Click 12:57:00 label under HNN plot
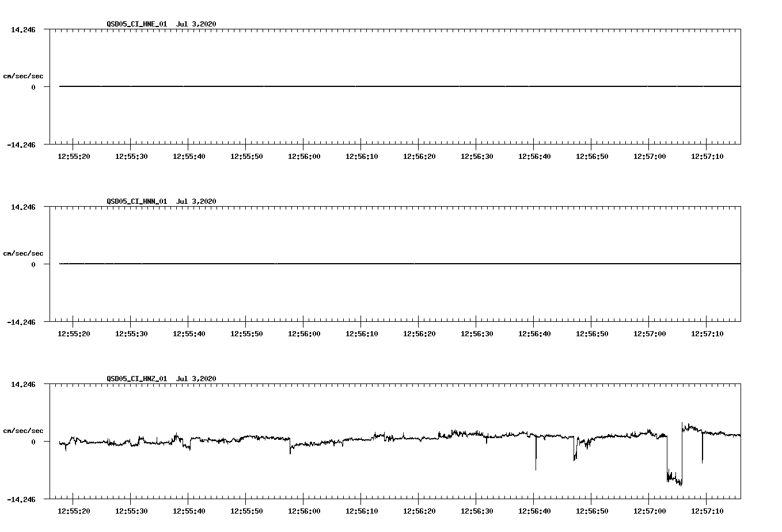Viewport: 782px width, 532px height. click(650, 334)
